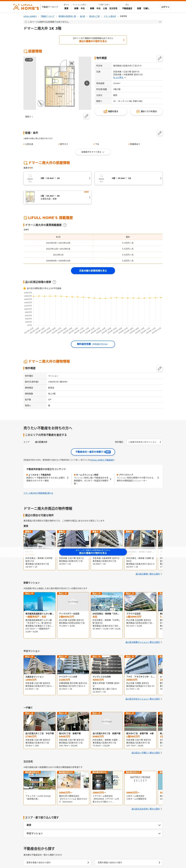Open 賃貸を取扱う会社から探す
186x868 pixels.
57,863
